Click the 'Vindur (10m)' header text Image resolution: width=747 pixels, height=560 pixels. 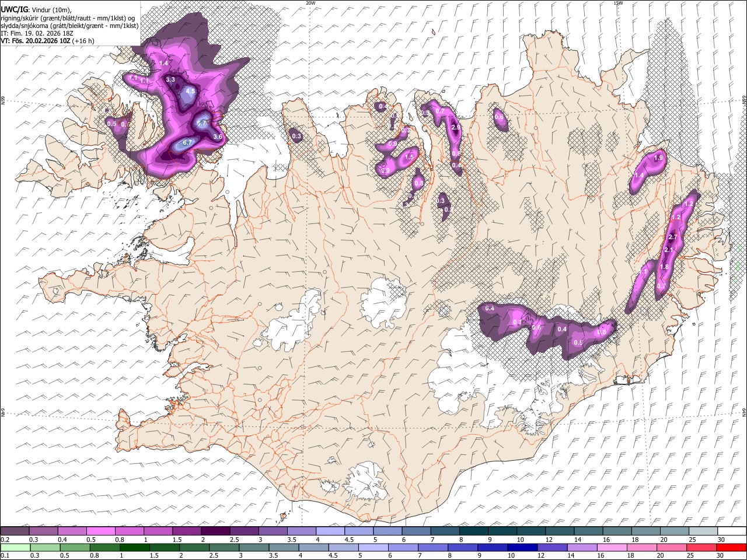coord(51,10)
